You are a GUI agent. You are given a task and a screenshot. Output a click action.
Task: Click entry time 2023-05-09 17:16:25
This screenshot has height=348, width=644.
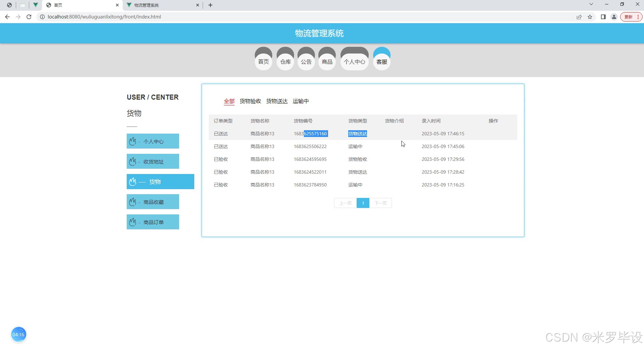pyautogui.click(x=443, y=185)
